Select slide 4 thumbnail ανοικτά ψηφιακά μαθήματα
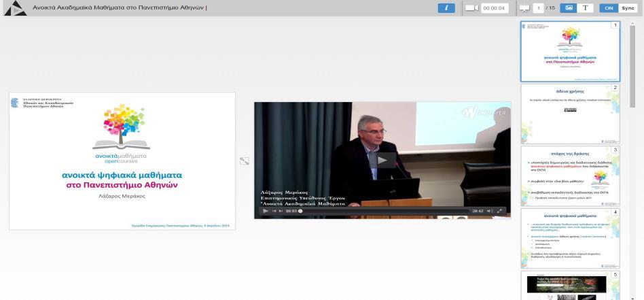The height and width of the screenshot is (300, 644). pyautogui.click(x=570, y=239)
